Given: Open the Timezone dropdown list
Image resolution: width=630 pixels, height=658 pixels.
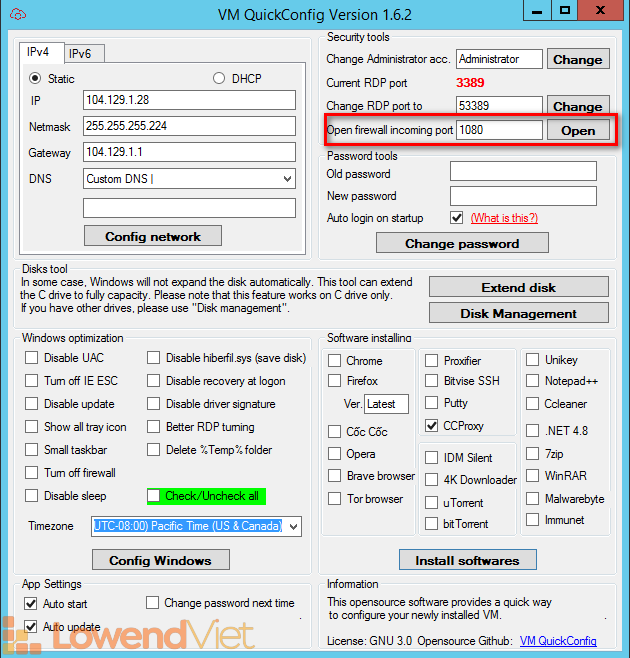Looking at the screenshot, I should (x=292, y=526).
